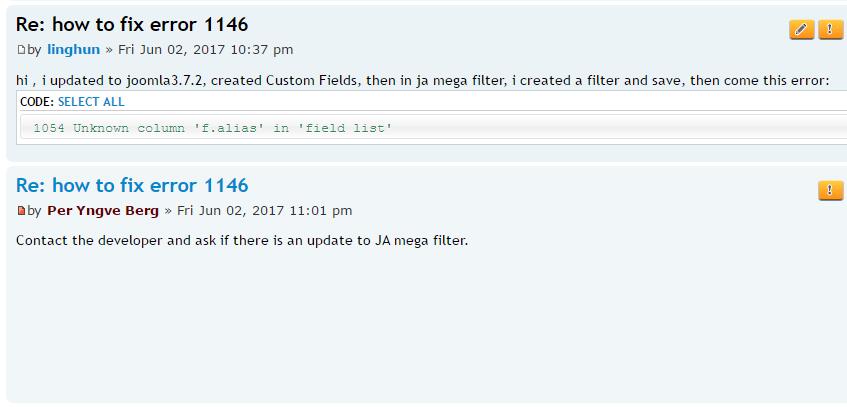Click the first post's black title heading

coord(132,24)
